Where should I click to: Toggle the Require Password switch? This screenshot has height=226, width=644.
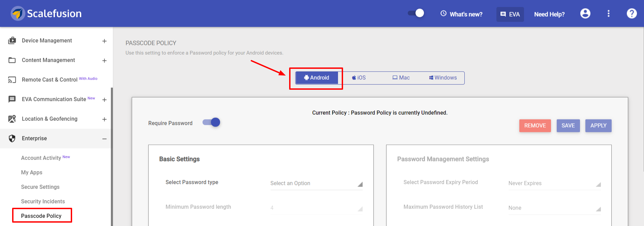click(211, 122)
